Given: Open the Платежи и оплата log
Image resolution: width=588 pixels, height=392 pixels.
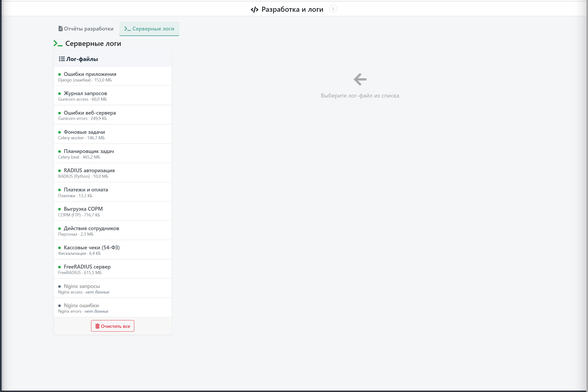Looking at the screenshot, I should 113,192.
